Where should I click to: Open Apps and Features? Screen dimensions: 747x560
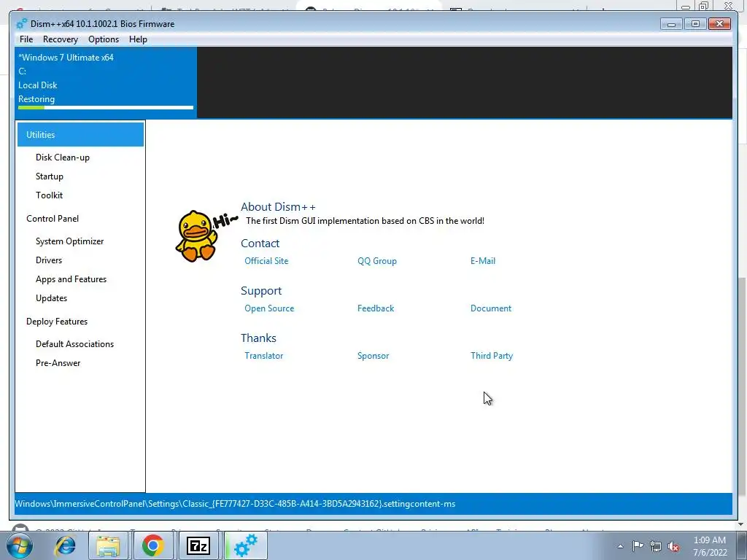coord(71,279)
